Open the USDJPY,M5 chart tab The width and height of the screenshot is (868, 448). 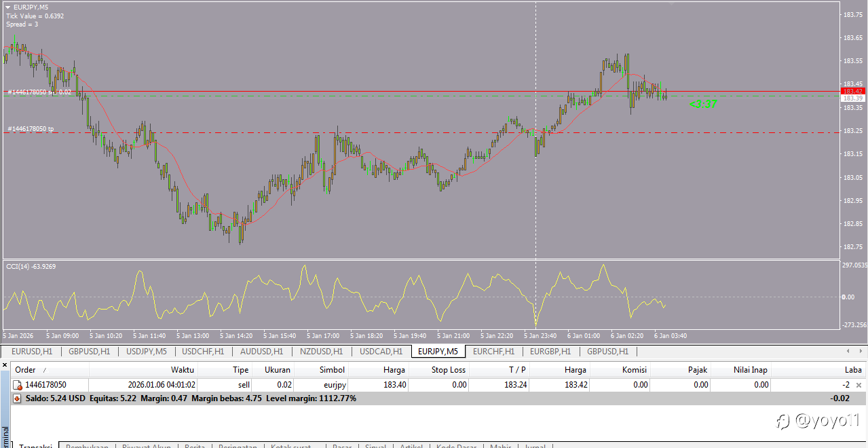(x=146, y=352)
